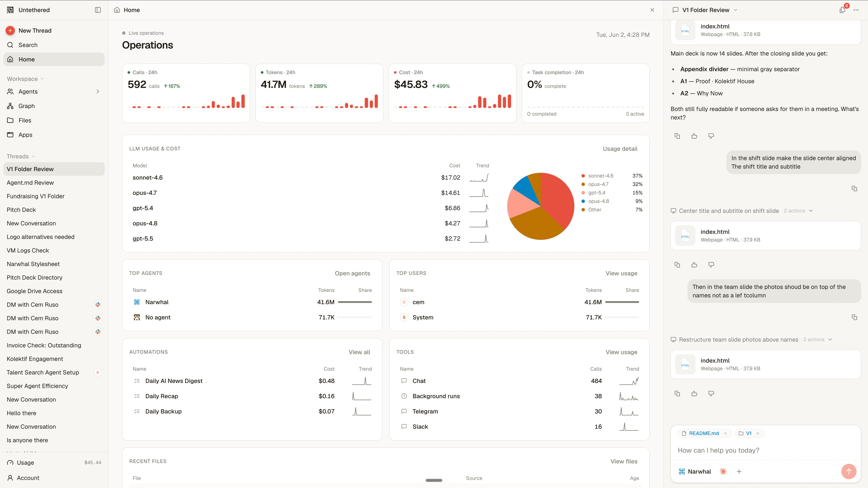The width and height of the screenshot is (868, 488).
Task: Open Search in the sidebar
Action: click(54, 45)
